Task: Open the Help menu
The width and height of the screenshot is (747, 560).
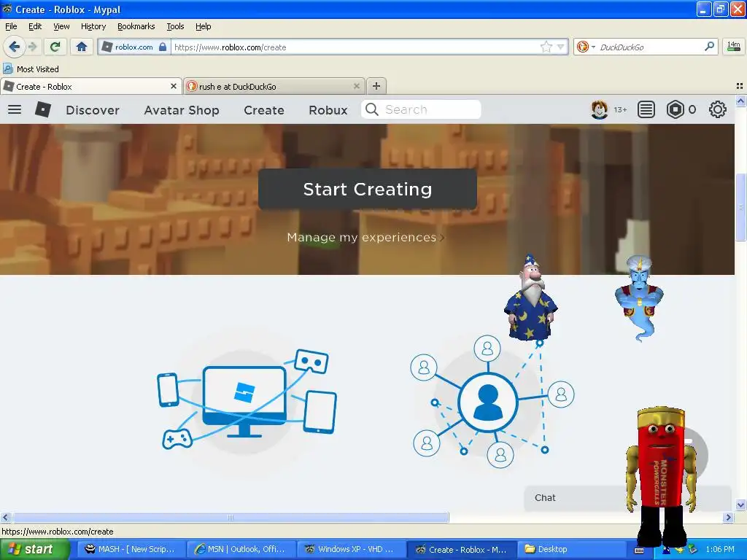Action: pos(204,26)
